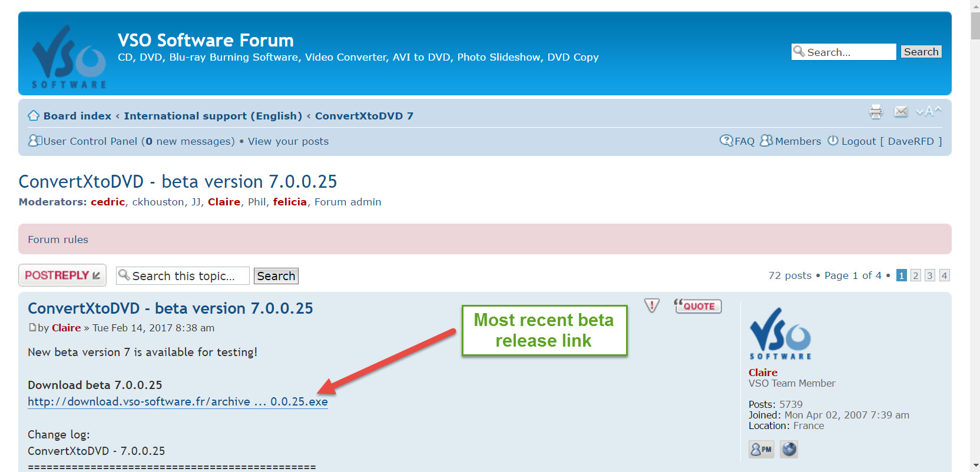Focus the header Search... input field
Screen dimensions: 980x472
coord(843,52)
